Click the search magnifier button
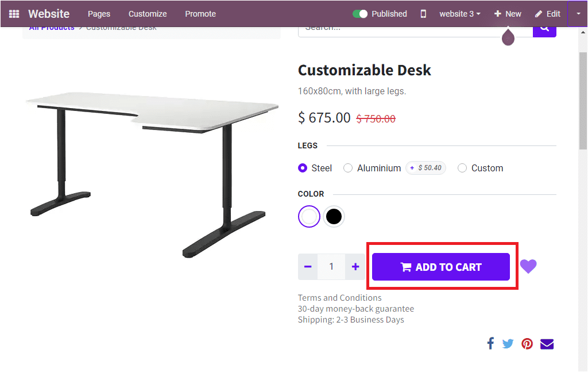Screen dimensions: 588x372 point(544,28)
